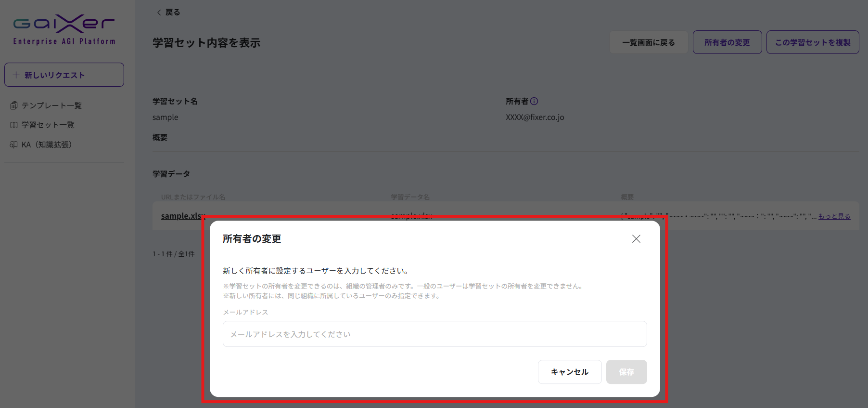Click the この学習セットを複製 button

point(812,42)
